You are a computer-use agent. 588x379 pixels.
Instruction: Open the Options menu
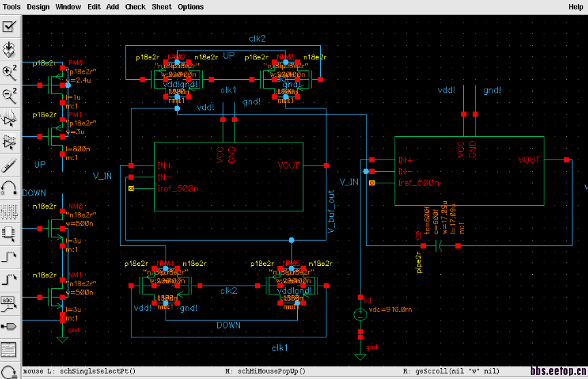click(x=191, y=7)
